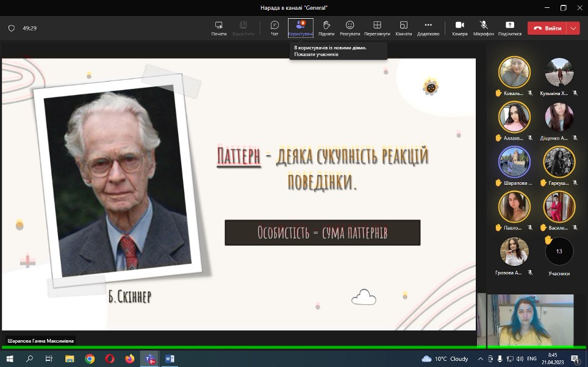The height and width of the screenshot is (367, 588).
Task: Open the 13 Учасники overflow circle
Action: tap(559, 251)
